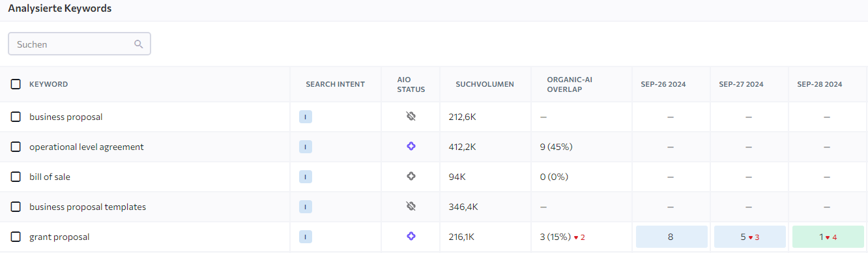
Task: Open the keyword 'operational level agreement'
Action: [87, 147]
